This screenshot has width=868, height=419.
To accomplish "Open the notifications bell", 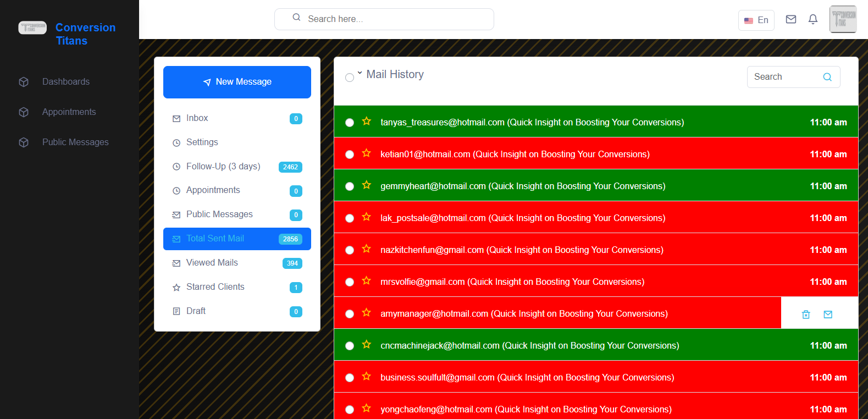I will point(812,20).
